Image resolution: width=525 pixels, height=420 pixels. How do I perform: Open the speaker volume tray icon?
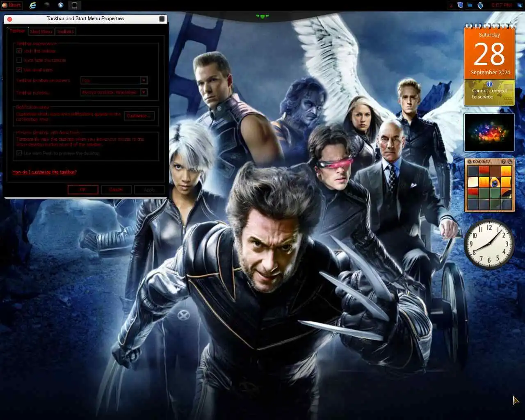pyautogui.click(x=480, y=5)
